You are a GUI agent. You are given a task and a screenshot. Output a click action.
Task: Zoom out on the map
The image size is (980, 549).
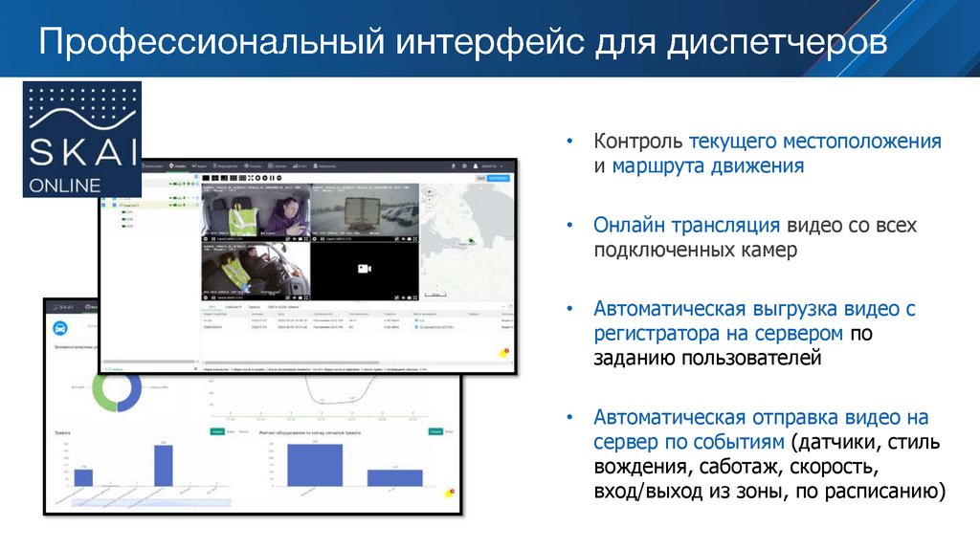click(429, 208)
